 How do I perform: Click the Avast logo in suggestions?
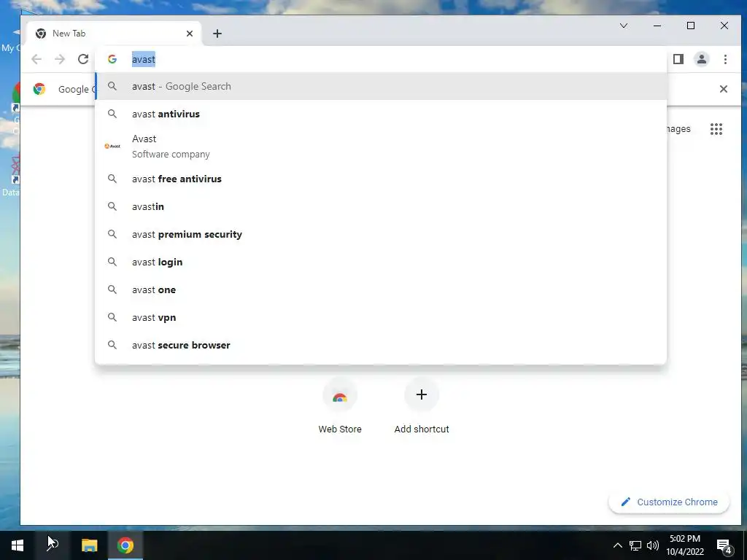click(x=112, y=146)
